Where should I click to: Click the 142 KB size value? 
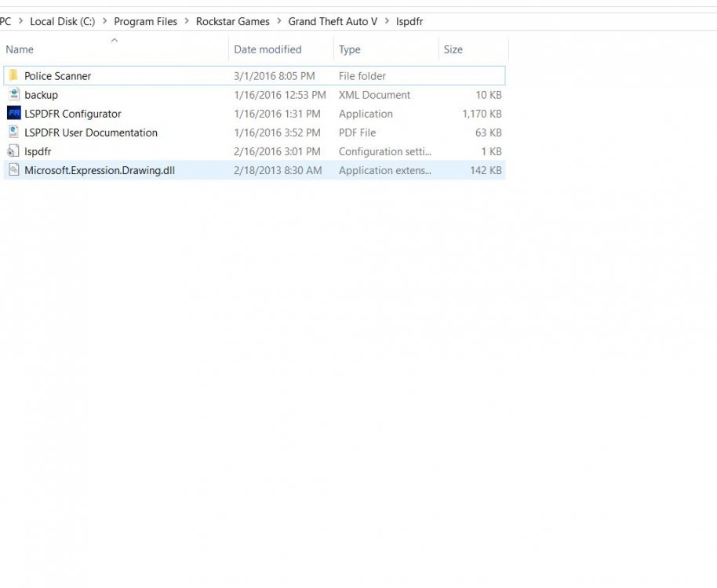pyautogui.click(x=486, y=170)
